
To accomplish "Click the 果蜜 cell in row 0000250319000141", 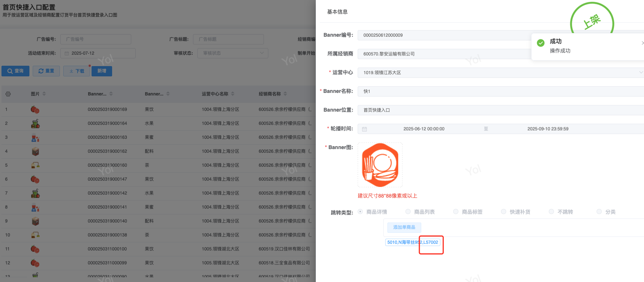I will click(x=149, y=207).
